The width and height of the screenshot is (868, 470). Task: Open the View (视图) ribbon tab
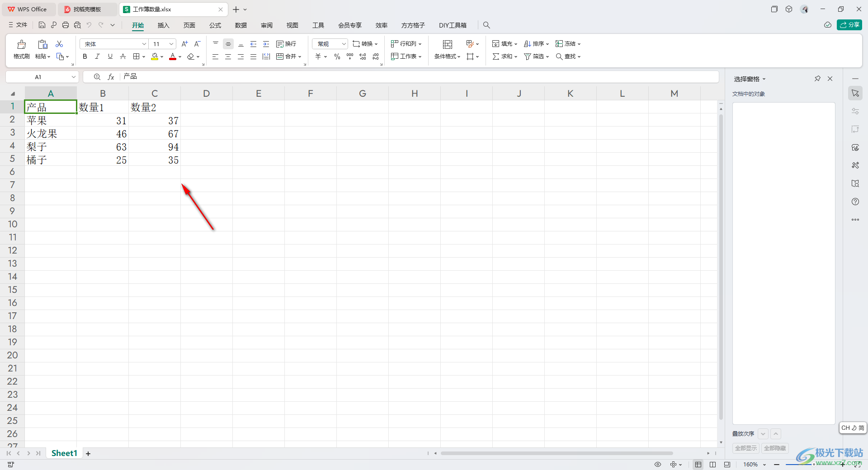[x=292, y=25]
